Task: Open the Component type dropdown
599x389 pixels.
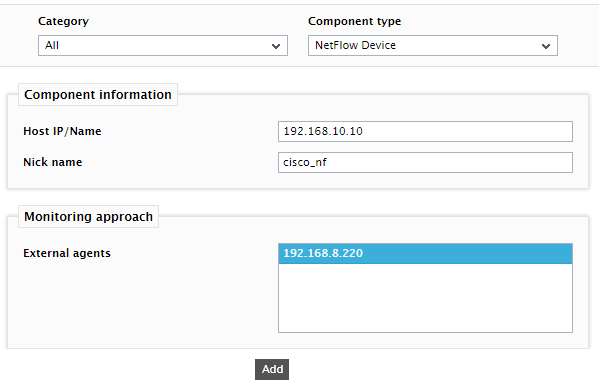Action: tap(433, 45)
